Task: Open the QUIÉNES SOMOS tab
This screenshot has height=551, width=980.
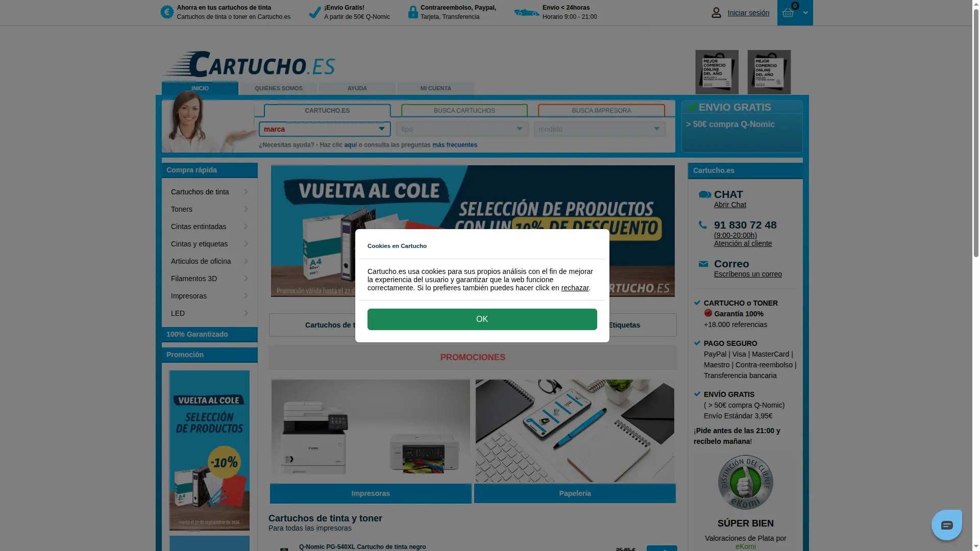Action: coord(279,88)
